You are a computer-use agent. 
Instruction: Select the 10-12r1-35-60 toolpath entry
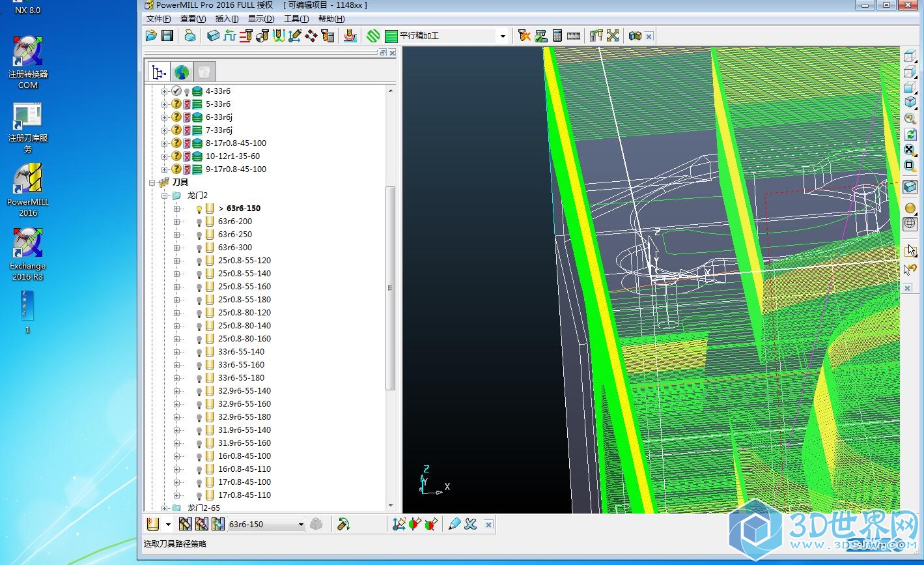[232, 156]
